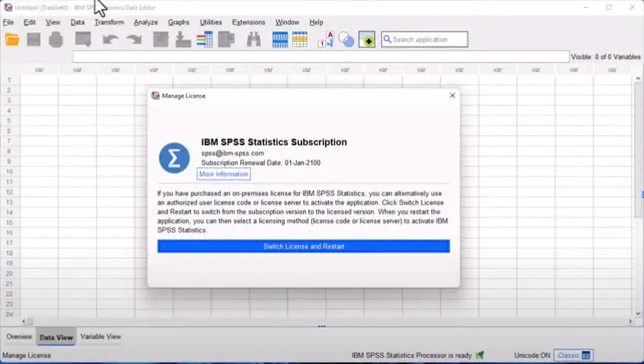This screenshot has height=364, width=644.
Task: Click the Find binoculars icon
Action: [x=254, y=40]
